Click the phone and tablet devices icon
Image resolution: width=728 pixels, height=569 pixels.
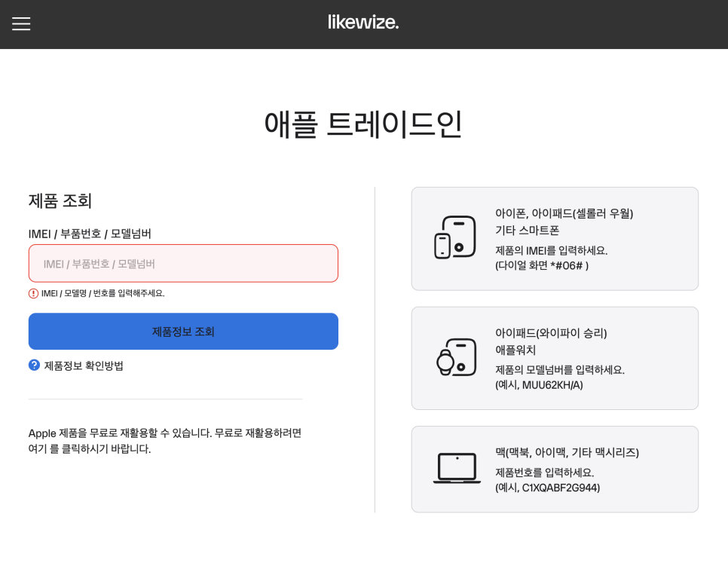[x=455, y=237]
